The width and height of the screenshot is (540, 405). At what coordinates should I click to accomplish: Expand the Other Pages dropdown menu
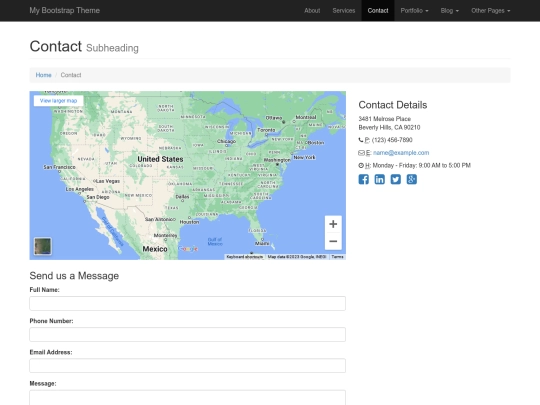click(x=491, y=11)
